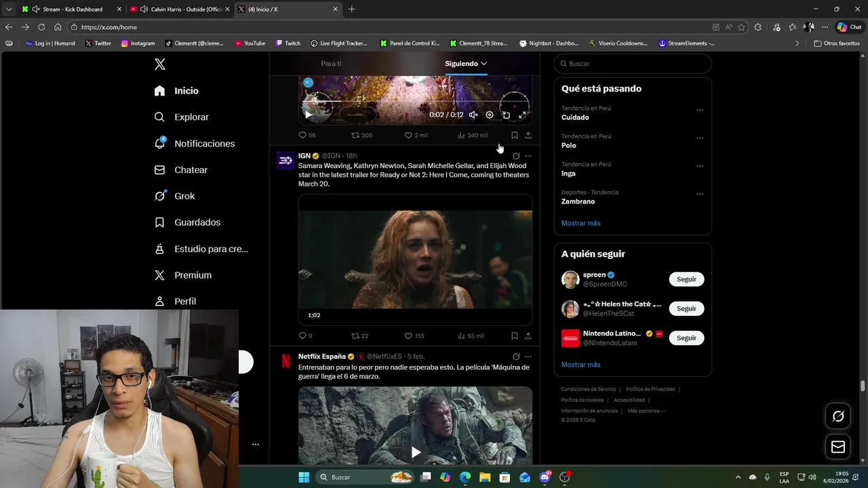Screen dimensions: 868x488
Task: Open Cuidado trending topic
Action: pos(575,117)
